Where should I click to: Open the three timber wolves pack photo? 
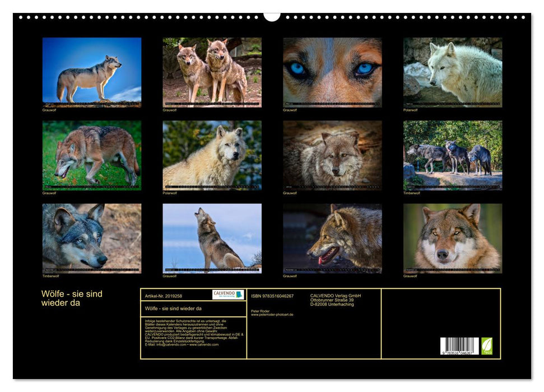pyautogui.click(x=453, y=155)
